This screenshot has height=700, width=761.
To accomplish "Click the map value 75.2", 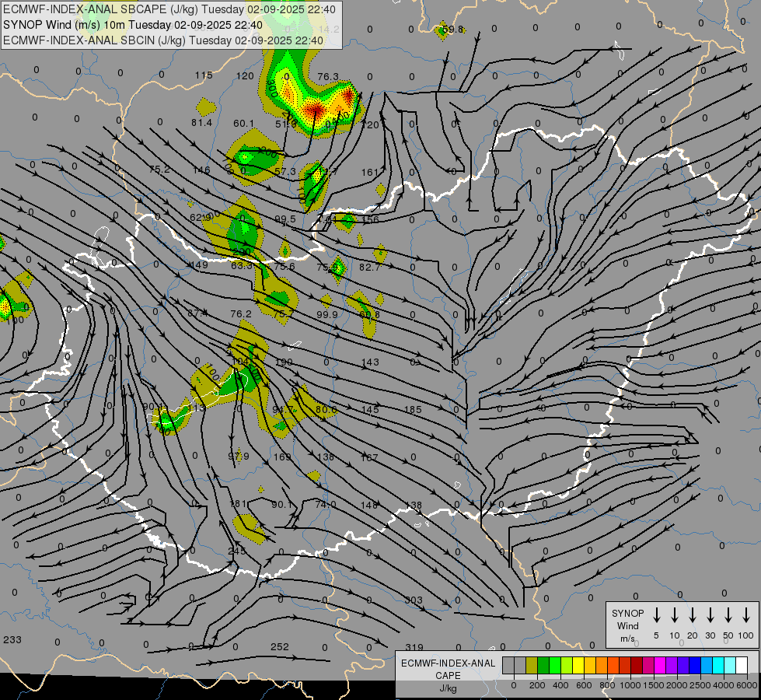I will tap(159, 170).
